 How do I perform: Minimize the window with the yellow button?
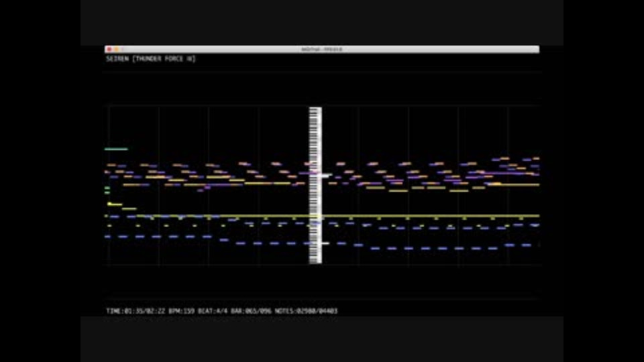pos(116,49)
